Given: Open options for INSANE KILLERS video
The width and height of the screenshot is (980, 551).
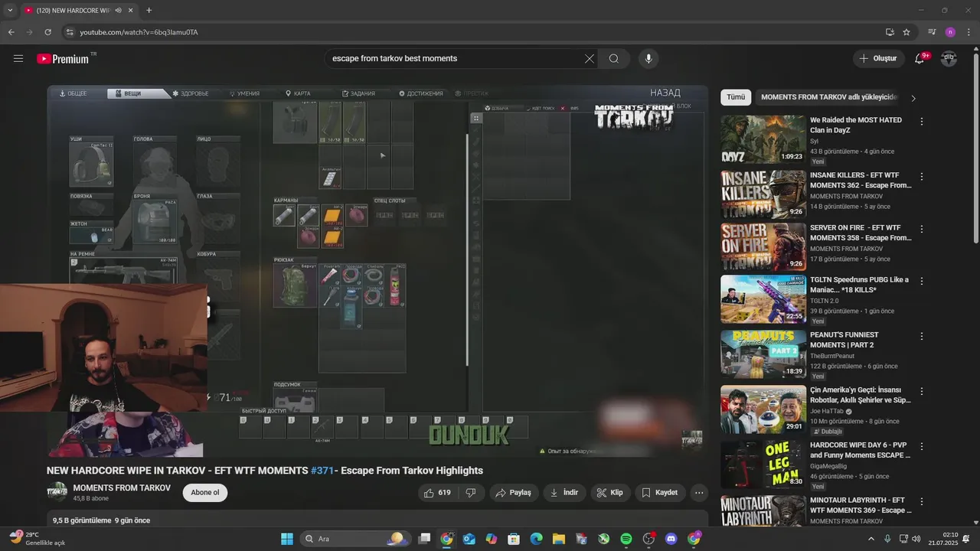Looking at the screenshot, I should 922,177.
